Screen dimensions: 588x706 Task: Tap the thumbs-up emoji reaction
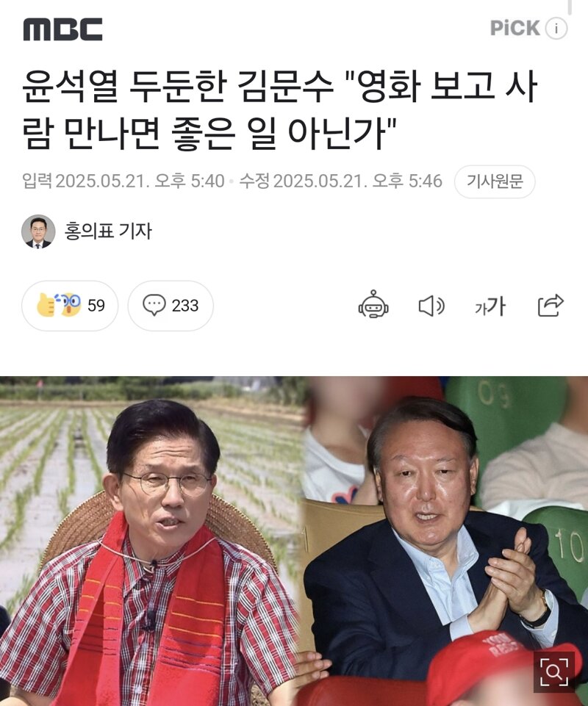click(46, 306)
